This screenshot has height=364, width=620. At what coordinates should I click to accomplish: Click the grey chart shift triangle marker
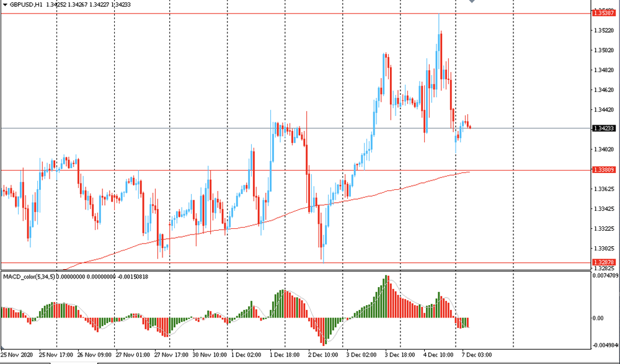(x=473, y=2)
